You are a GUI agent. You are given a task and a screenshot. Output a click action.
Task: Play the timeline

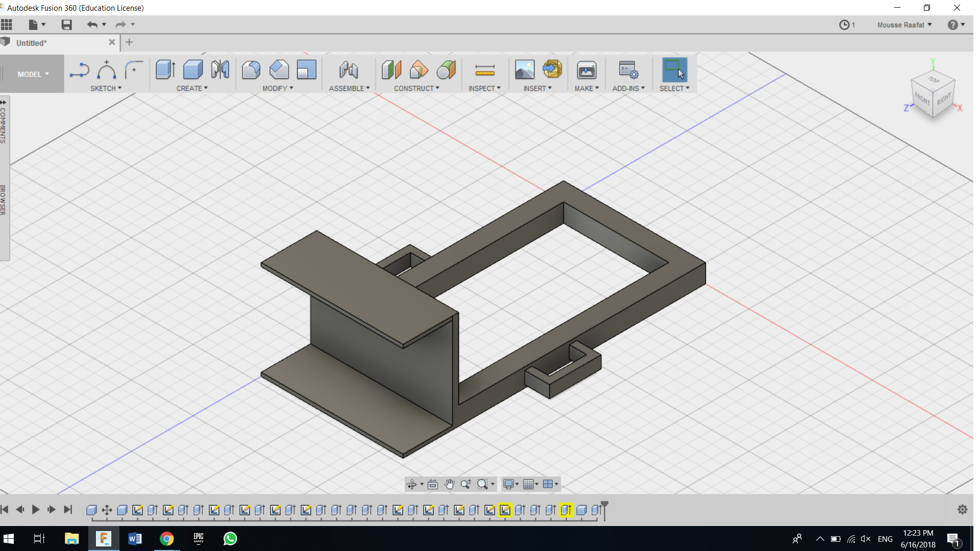click(36, 509)
